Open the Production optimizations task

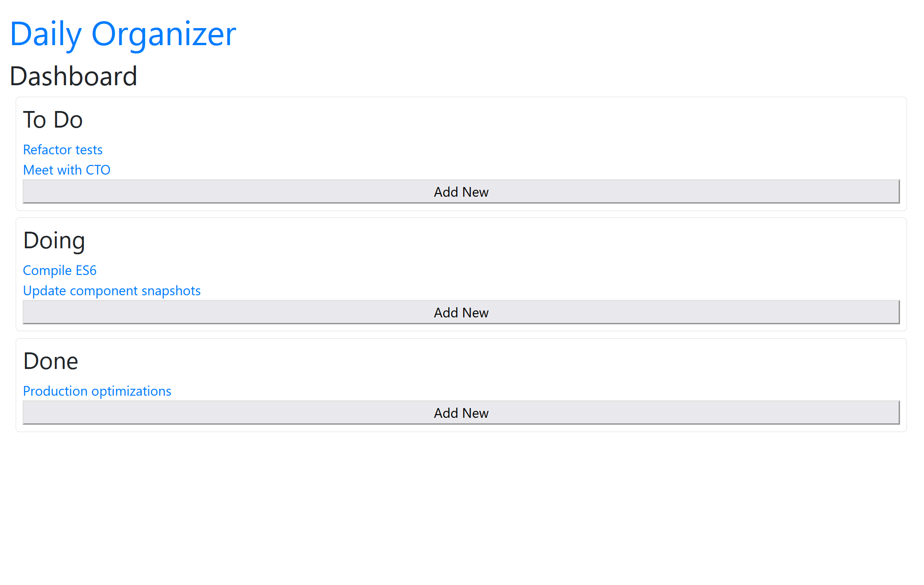97,391
